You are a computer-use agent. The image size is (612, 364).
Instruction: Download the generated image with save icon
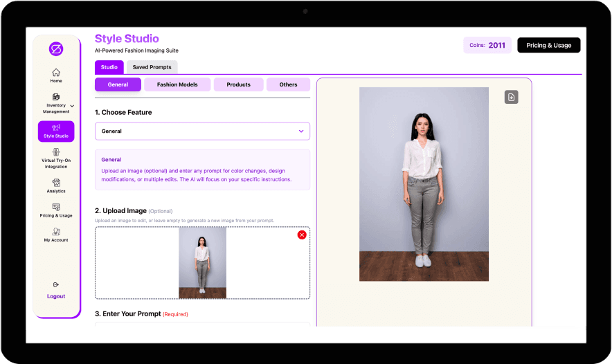[512, 97]
